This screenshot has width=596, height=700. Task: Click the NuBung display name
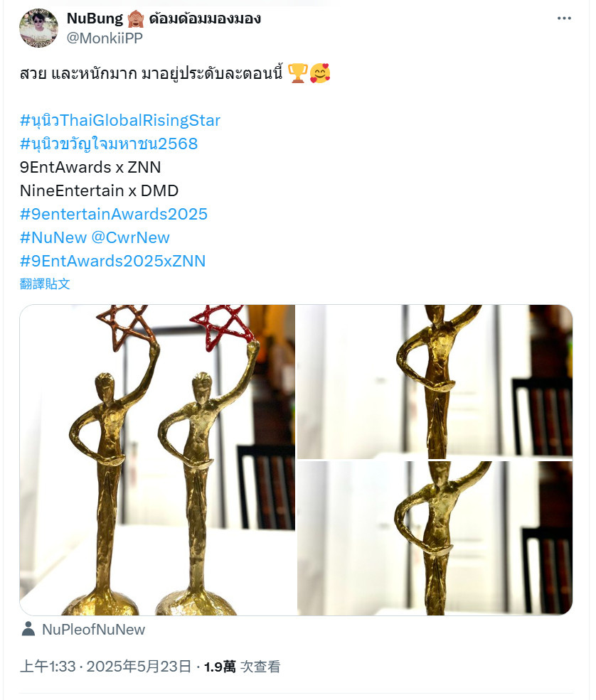click(95, 18)
